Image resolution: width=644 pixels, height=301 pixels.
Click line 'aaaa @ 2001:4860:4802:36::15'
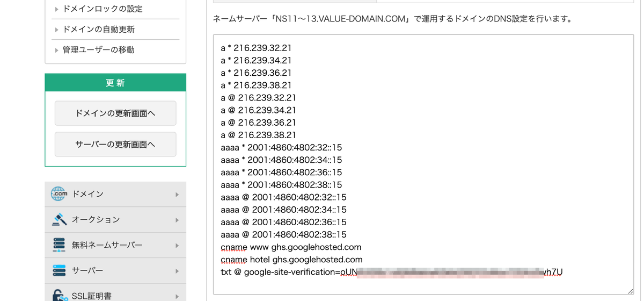[x=283, y=222]
